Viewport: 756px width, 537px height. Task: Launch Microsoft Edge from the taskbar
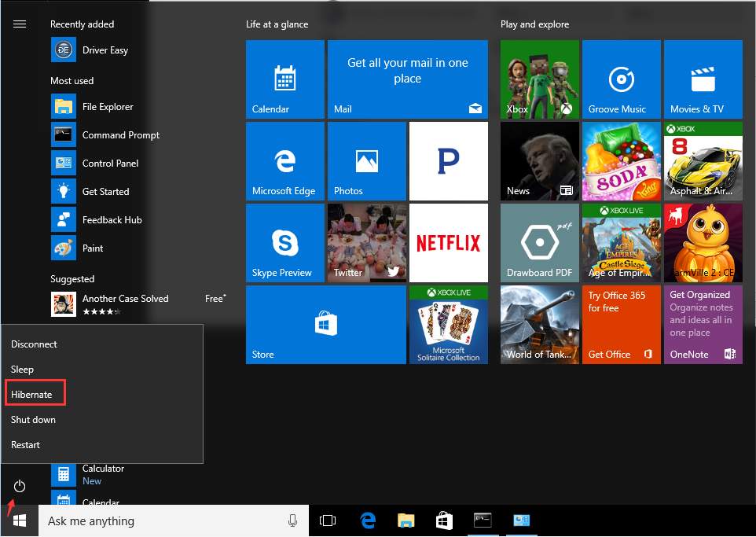[x=367, y=520]
